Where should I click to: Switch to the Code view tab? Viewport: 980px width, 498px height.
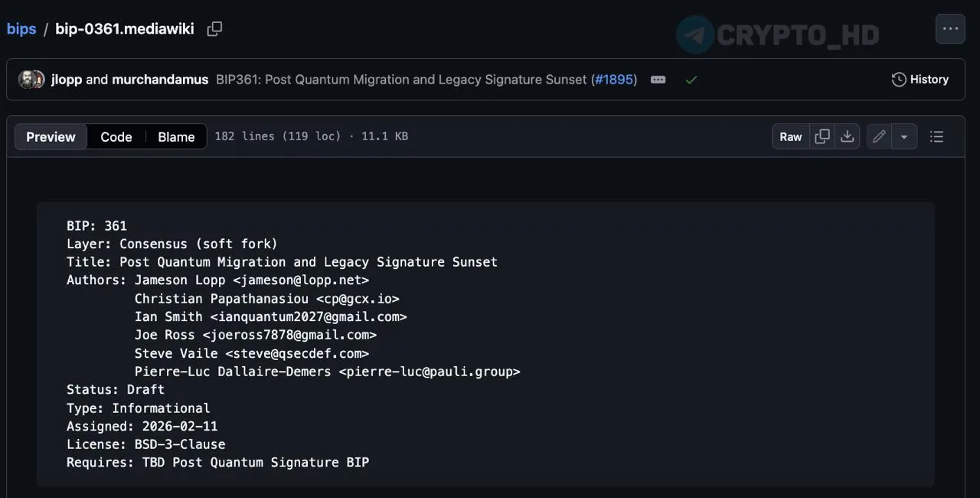click(116, 136)
